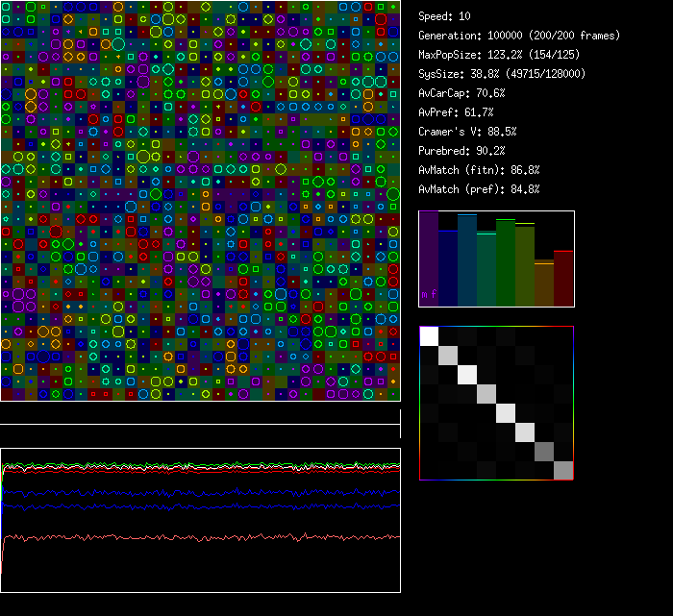Click the SysSize 38.8% readout
This screenshot has width=673, height=616.
click(x=502, y=74)
